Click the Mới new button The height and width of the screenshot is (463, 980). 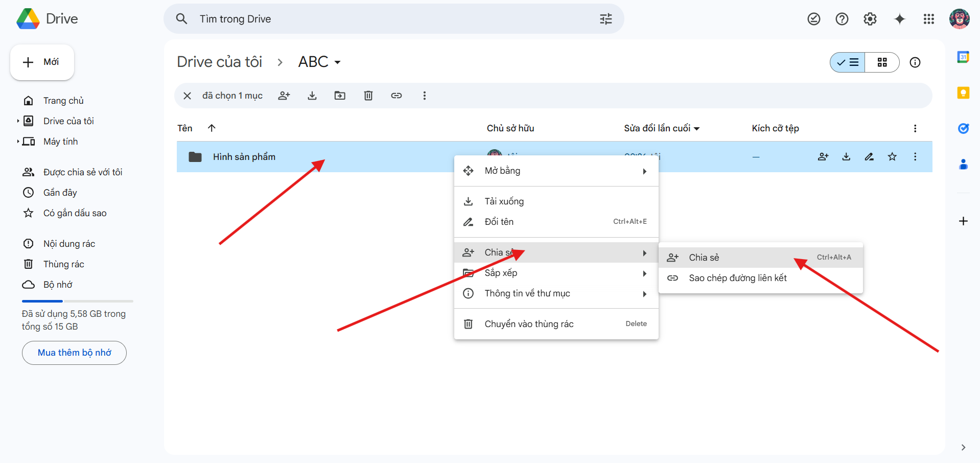(42, 62)
